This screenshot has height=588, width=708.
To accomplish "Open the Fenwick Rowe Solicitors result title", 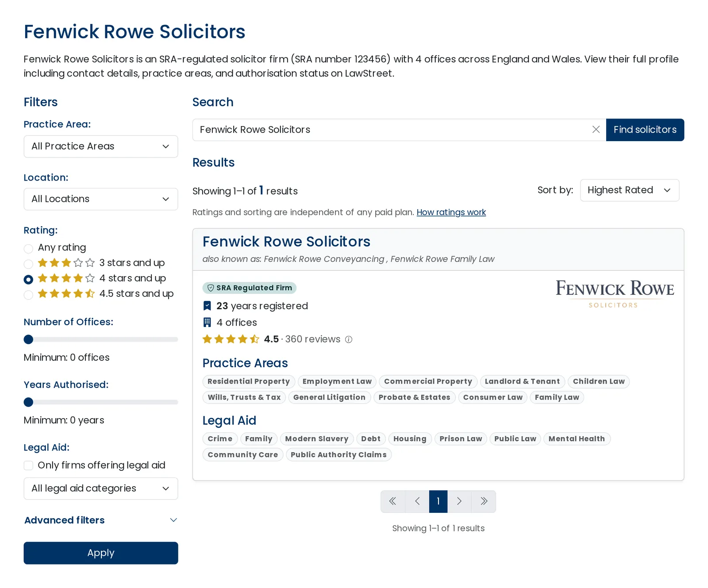I will 286,242.
